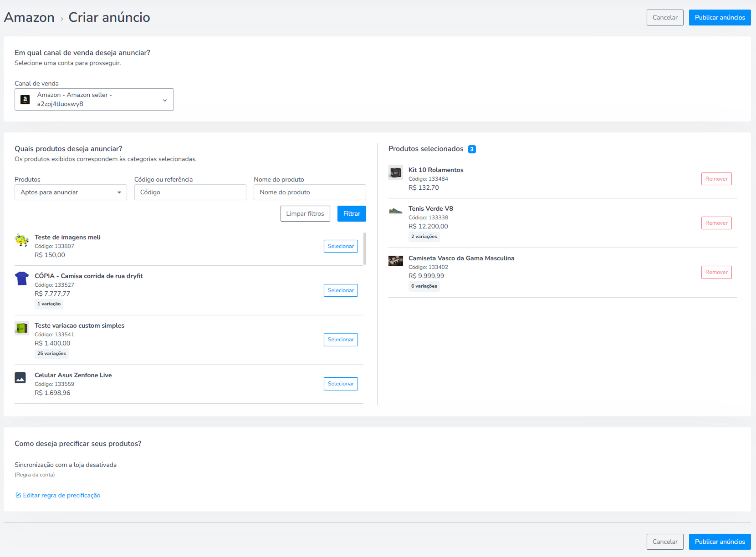Click the Amazon breadcrumb link
This screenshot has width=756, height=557.
(29, 17)
